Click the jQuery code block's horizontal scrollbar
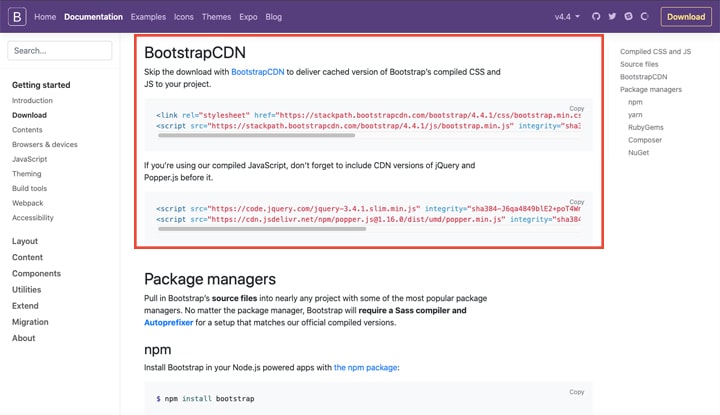The width and height of the screenshot is (720, 415). point(262,229)
